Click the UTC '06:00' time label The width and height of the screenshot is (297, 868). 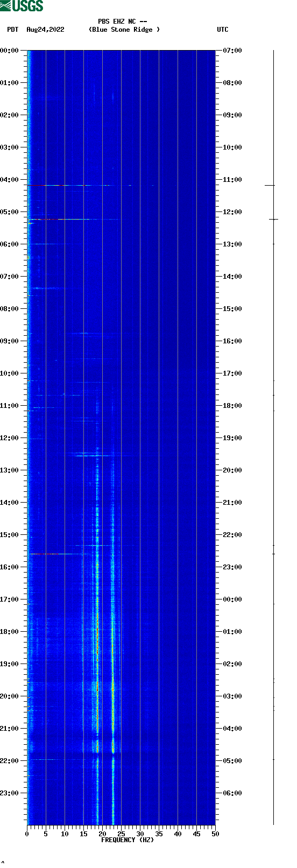coord(232,793)
